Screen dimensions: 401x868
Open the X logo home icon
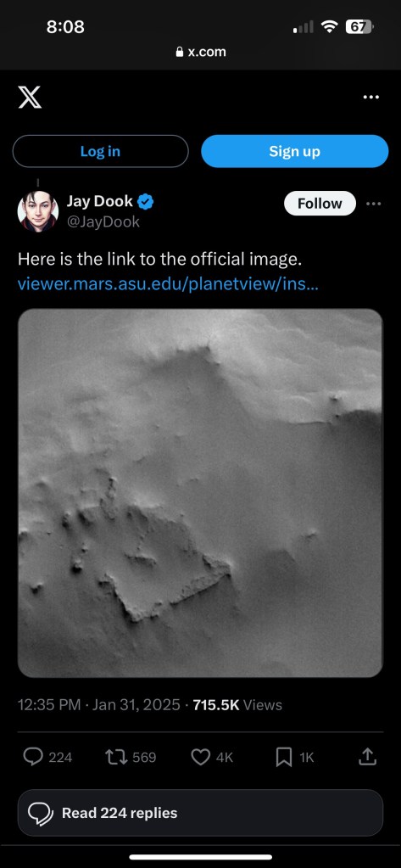[x=30, y=97]
